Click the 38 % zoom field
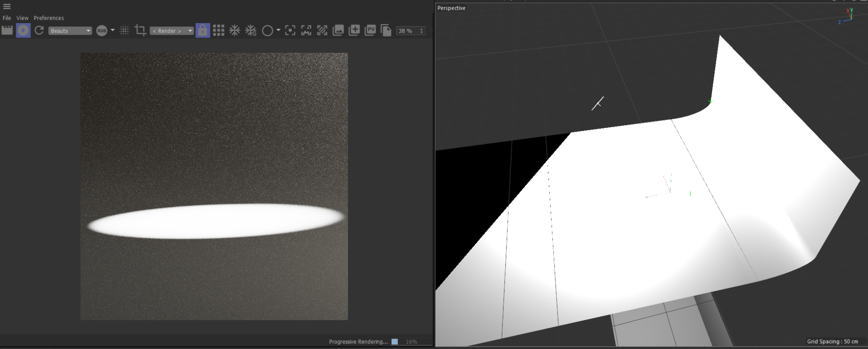This screenshot has width=868, height=349. point(407,31)
